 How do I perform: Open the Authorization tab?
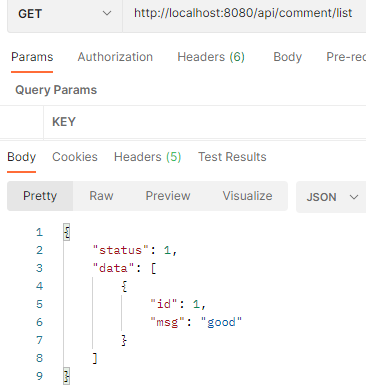[x=115, y=57]
